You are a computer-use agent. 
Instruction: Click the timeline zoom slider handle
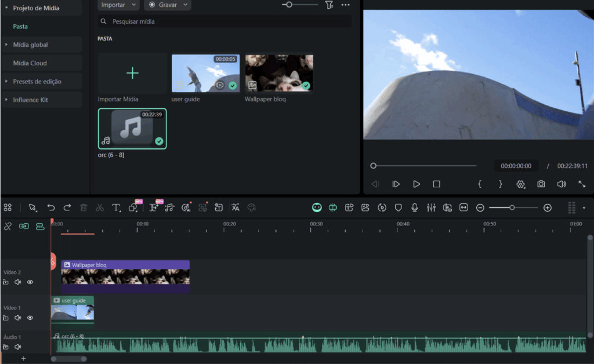point(512,208)
